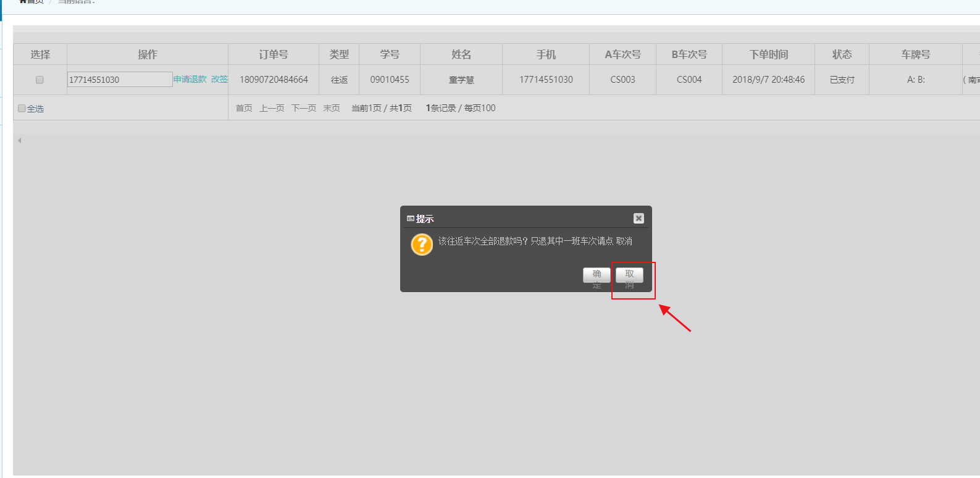The height and width of the screenshot is (478, 980).
Task: Click the 学号 column header
Action: 390,54
